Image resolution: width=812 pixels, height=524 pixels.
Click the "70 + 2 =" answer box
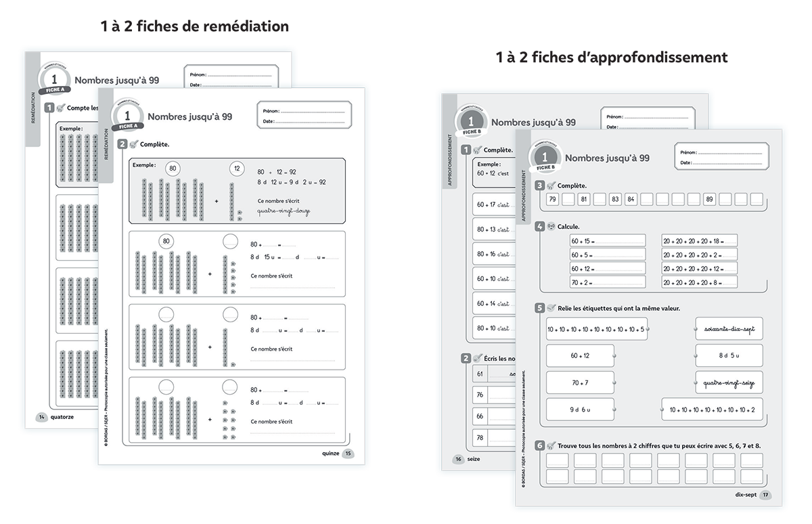(608, 282)
